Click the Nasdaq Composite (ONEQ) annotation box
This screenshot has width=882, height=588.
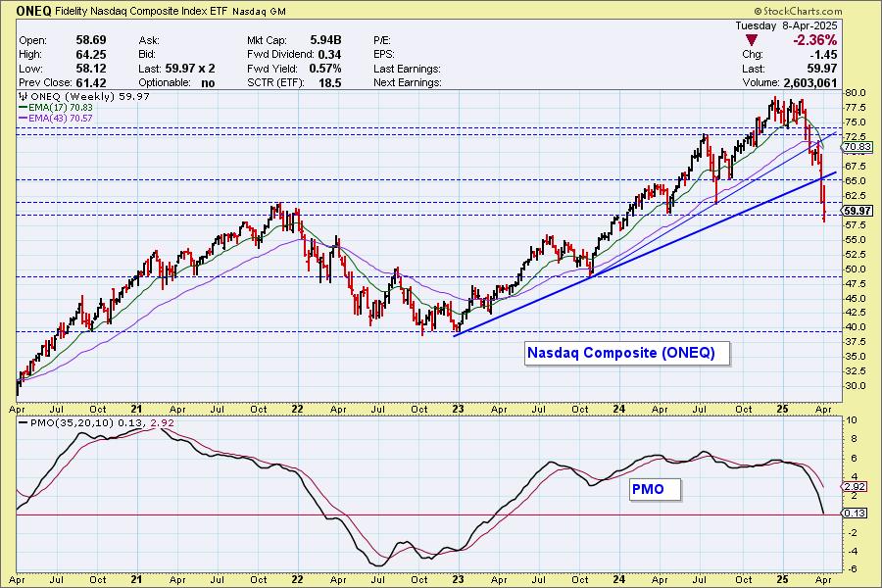click(x=626, y=354)
